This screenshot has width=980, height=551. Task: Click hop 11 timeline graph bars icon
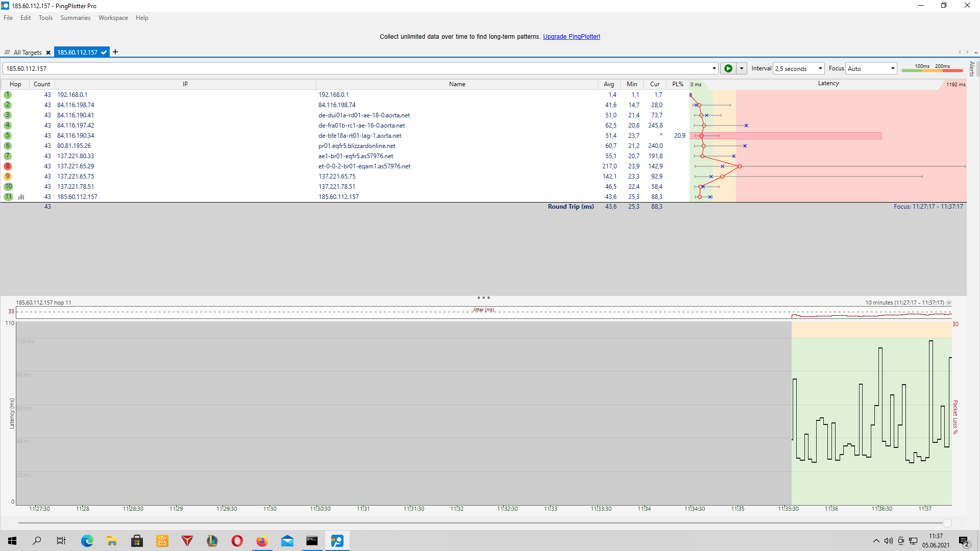(x=21, y=197)
